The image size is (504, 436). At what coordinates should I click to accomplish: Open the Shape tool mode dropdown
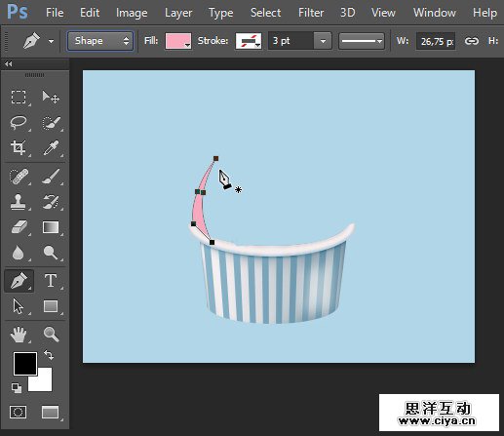[x=100, y=41]
